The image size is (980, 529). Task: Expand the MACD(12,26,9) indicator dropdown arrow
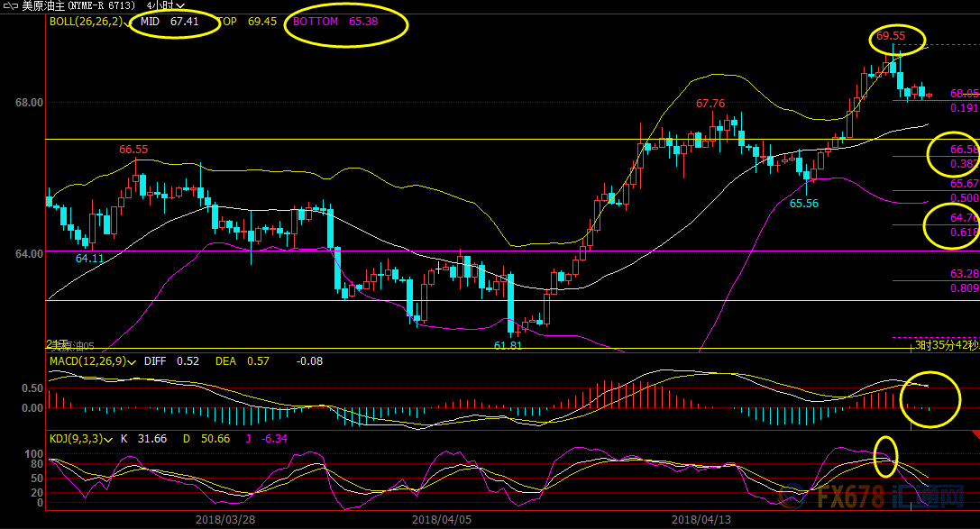point(133,361)
